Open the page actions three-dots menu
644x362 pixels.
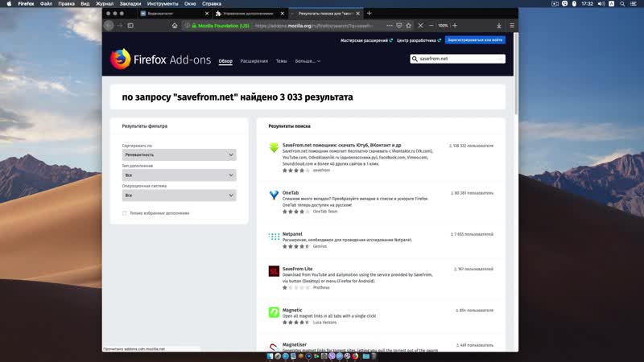389,26
